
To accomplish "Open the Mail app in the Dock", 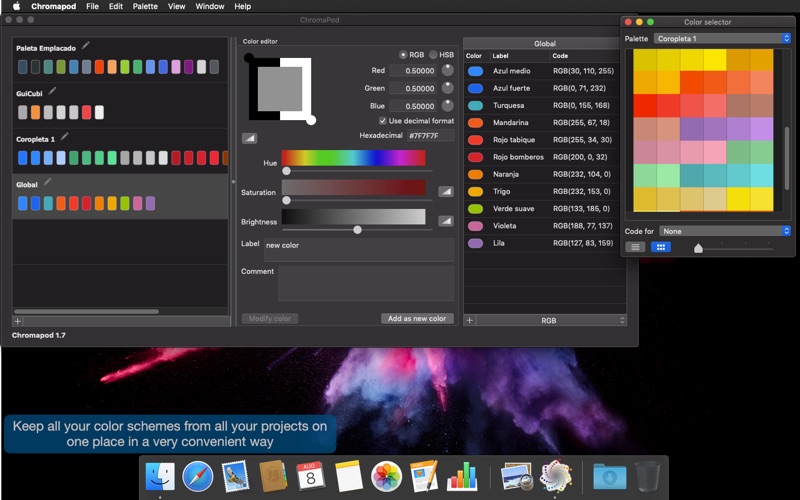I will point(235,476).
